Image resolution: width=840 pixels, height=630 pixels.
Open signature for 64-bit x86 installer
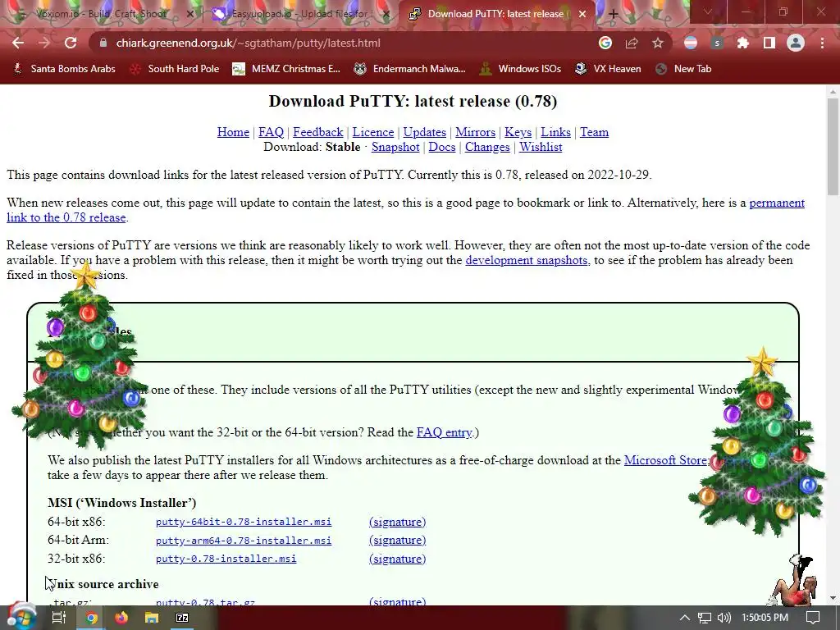[398, 522]
